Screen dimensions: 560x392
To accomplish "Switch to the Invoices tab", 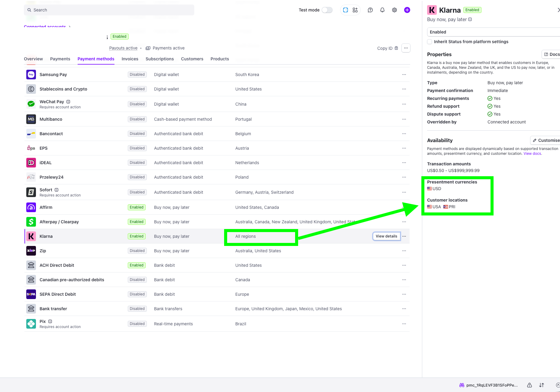I will point(130,59).
